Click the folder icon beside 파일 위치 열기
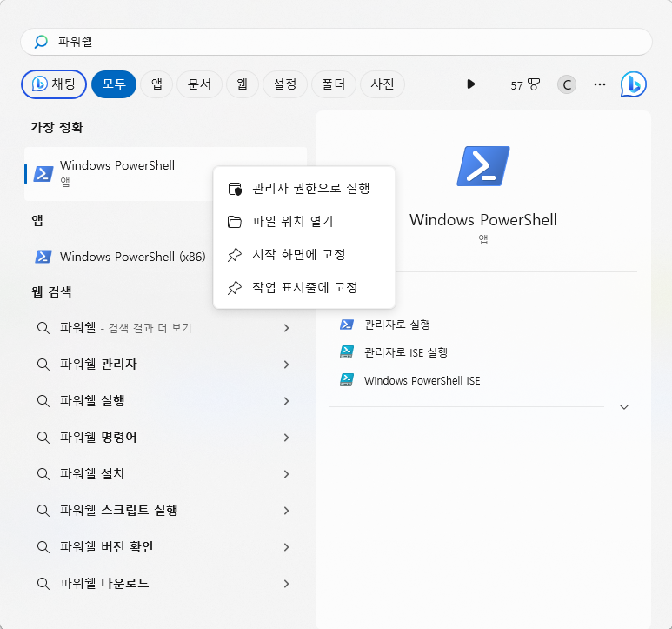The image size is (672, 629). [x=235, y=222]
